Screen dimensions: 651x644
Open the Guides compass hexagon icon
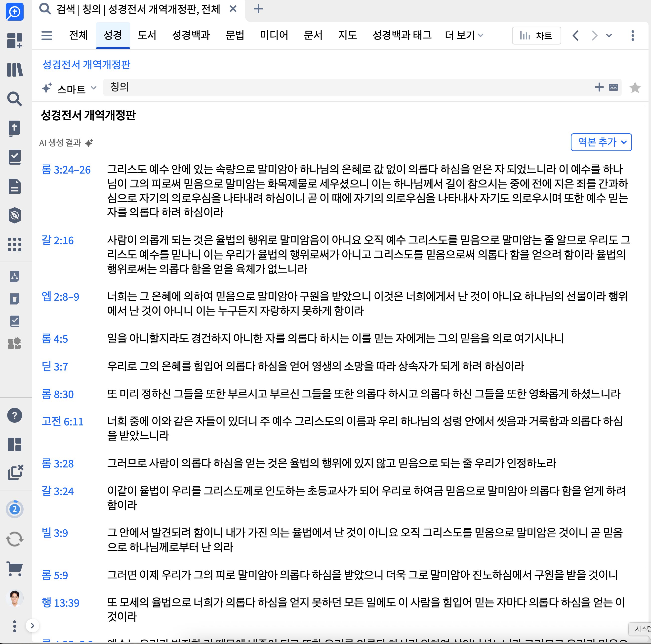tap(14, 215)
